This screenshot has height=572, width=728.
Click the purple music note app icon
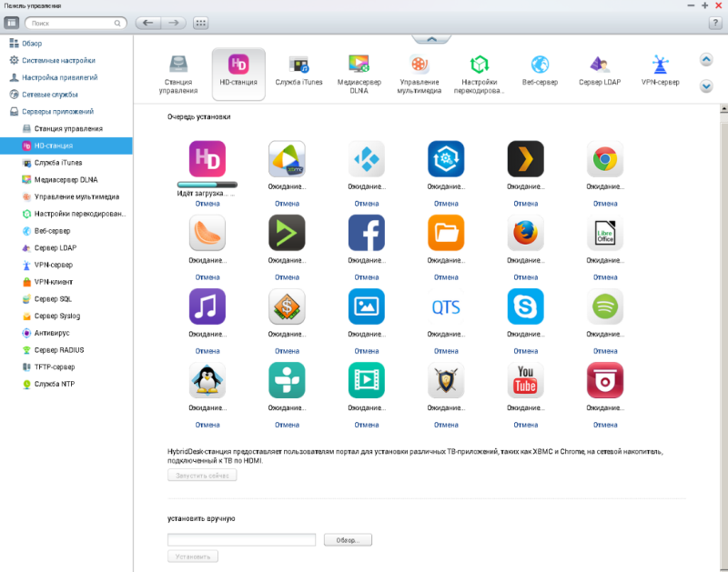click(x=207, y=306)
